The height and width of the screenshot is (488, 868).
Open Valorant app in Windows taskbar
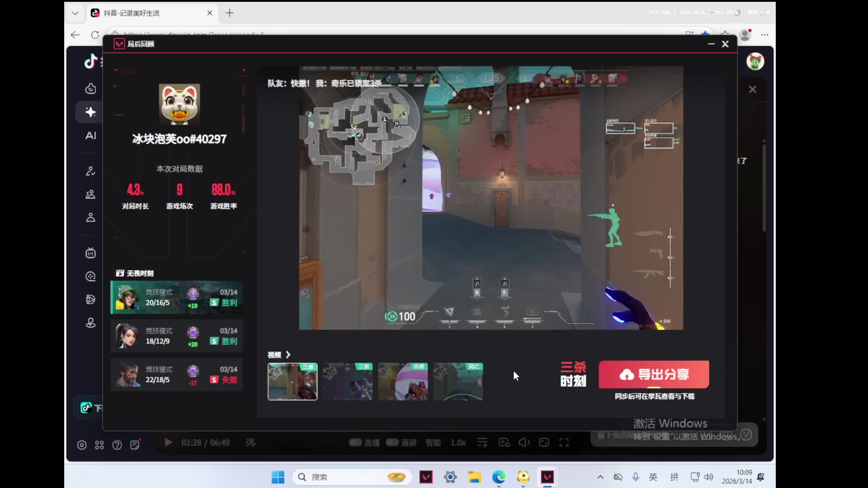click(426, 477)
